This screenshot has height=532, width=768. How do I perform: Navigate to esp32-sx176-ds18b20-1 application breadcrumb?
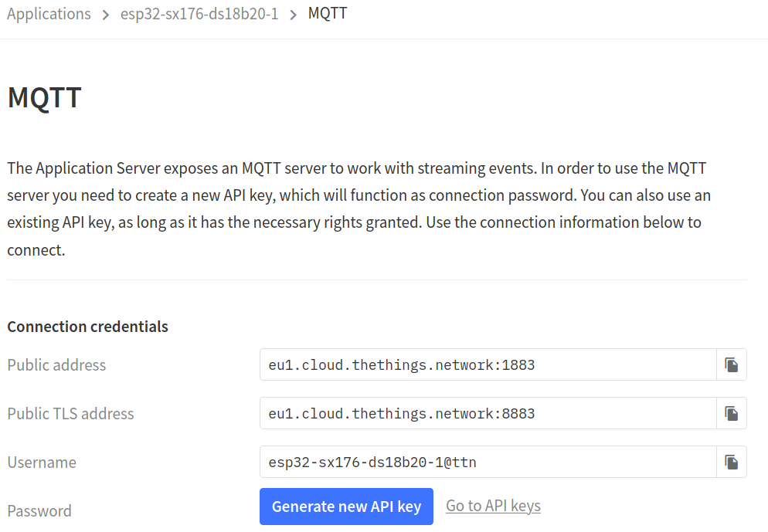click(x=199, y=14)
